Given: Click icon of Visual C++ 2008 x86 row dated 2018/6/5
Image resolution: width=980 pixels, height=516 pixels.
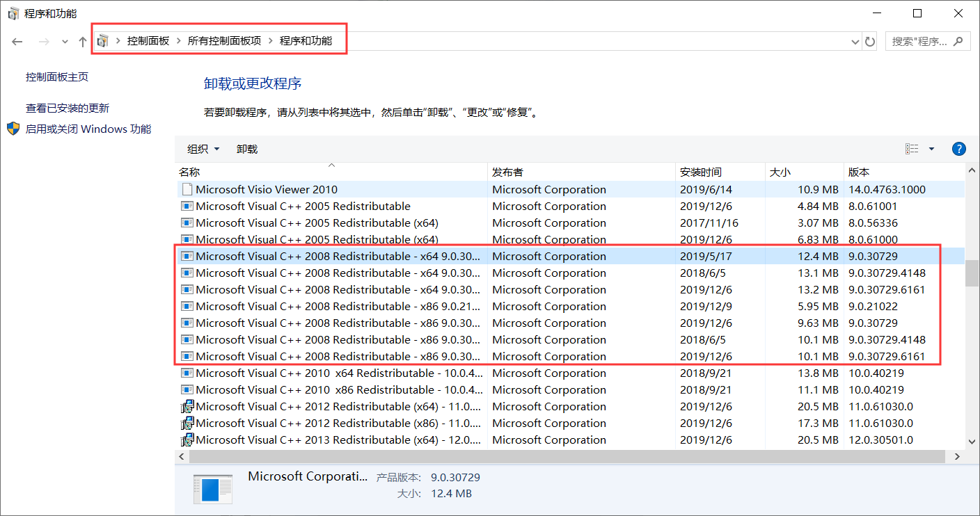Looking at the screenshot, I should [187, 339].
